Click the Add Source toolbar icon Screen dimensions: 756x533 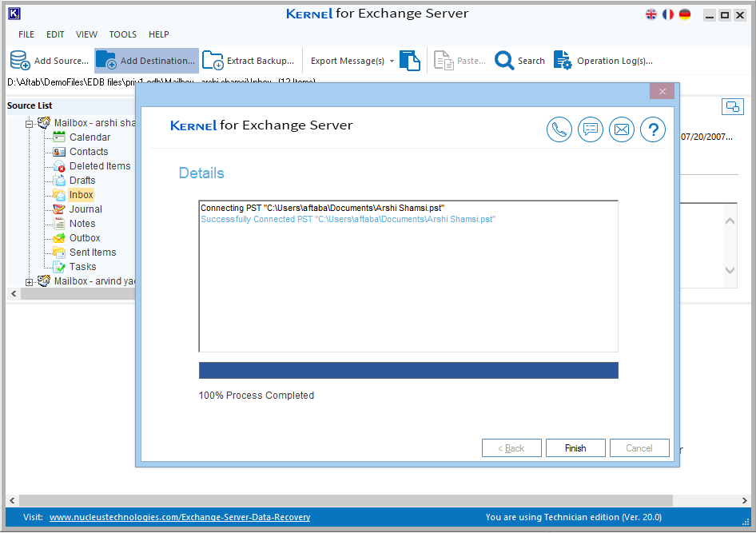[x=20, y=61]
